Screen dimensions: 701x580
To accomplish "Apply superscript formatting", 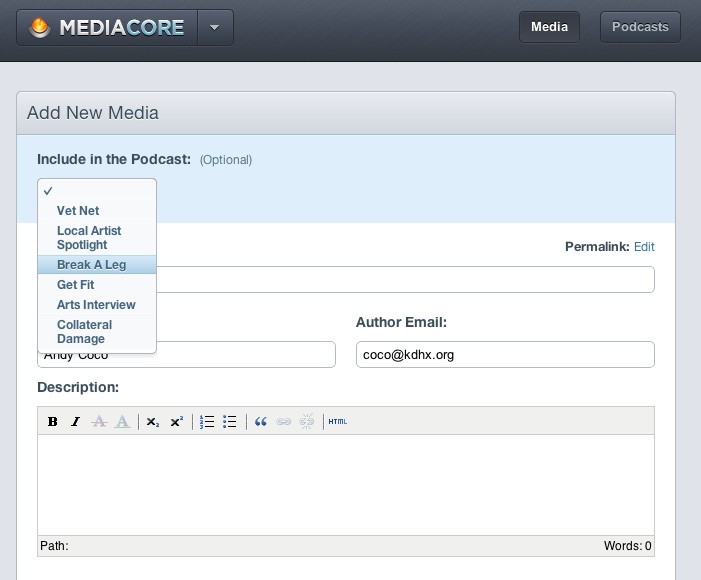I will (176, 422).
